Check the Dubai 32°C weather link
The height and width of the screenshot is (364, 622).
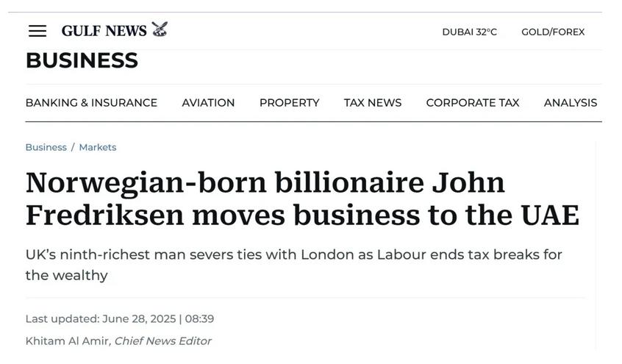point(469,32)
